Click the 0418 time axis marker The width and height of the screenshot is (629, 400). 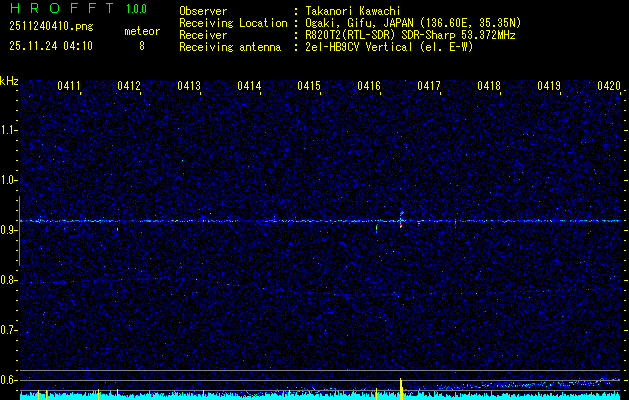(x=489, y=86)
